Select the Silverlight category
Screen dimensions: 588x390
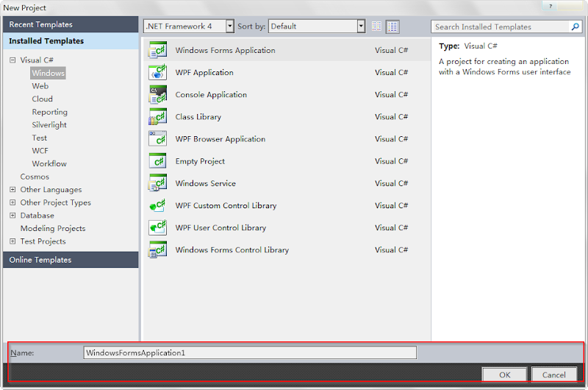click(x=49, y=124)
